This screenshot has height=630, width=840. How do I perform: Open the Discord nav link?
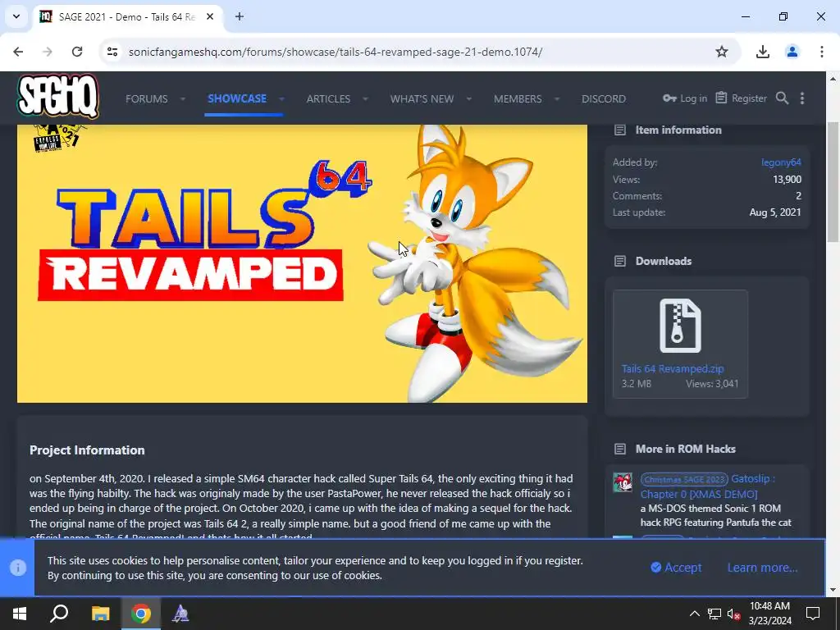pos(604,98)
